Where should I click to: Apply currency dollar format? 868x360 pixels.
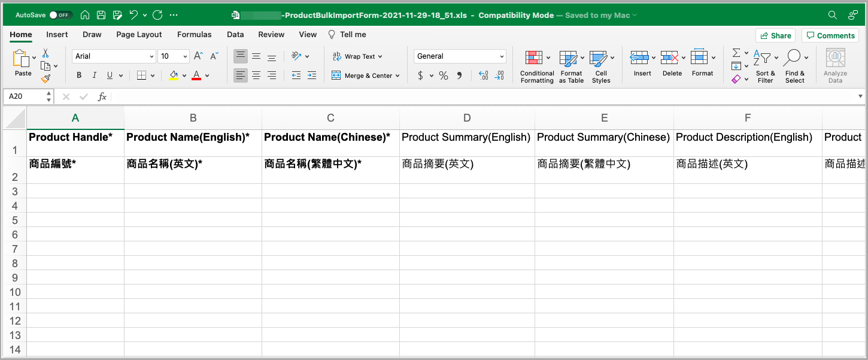[421, 75]
